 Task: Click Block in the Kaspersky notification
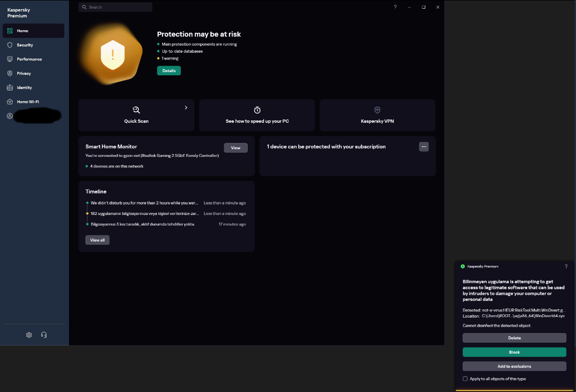pyautogui.click(x=515, y=352)
